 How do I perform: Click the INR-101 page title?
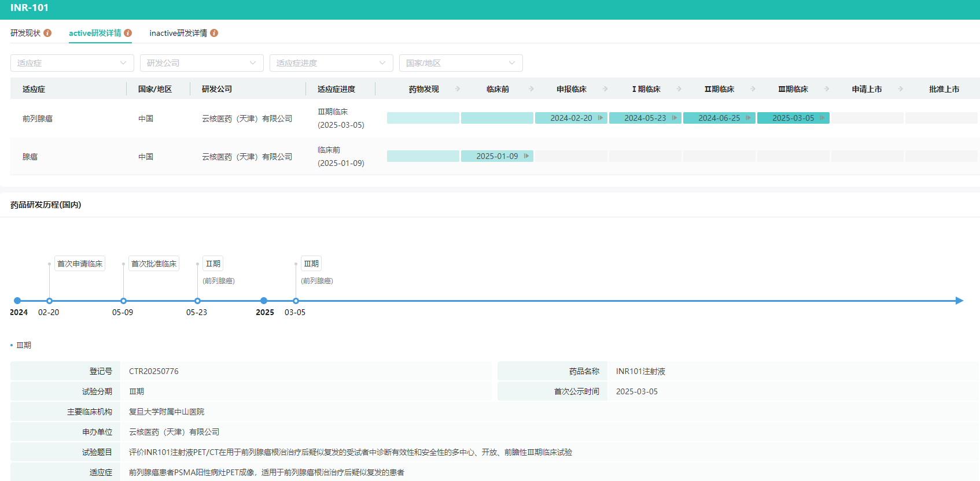pyautogui.click(x=30, y=8)
